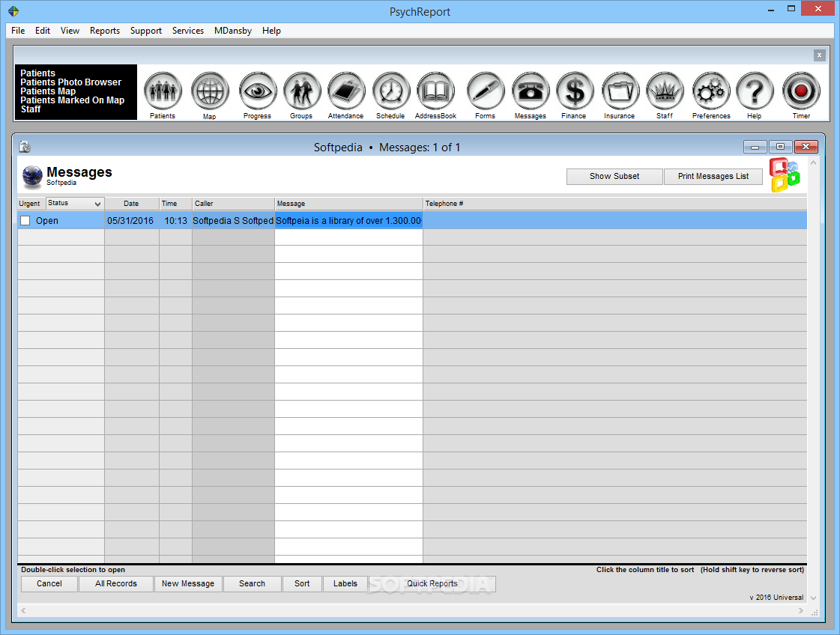Open the AddressBook icon
The height and width of the screenshot is (635, 840).
coord(435,91)
